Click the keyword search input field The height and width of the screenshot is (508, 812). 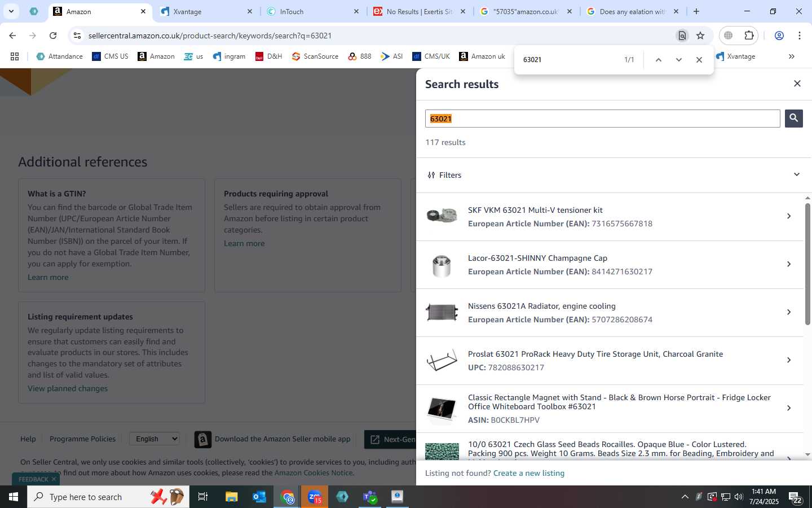[x=602, y=119]
